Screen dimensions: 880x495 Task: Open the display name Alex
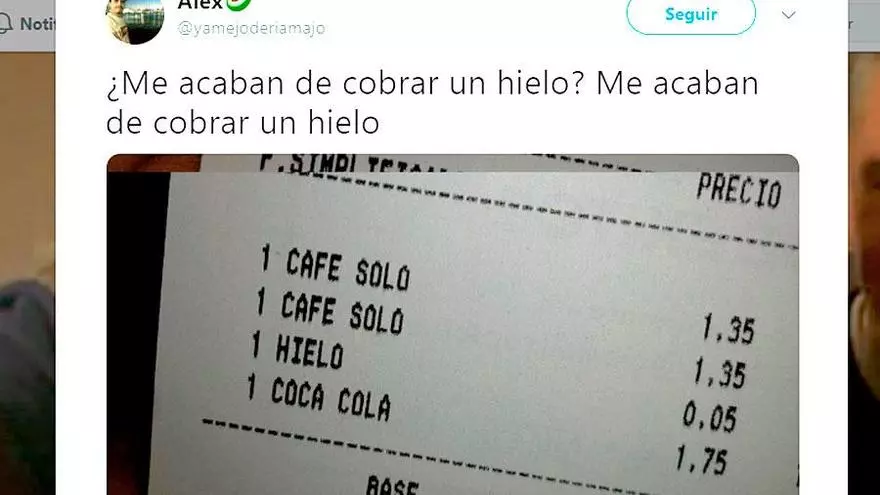point(200,4)
